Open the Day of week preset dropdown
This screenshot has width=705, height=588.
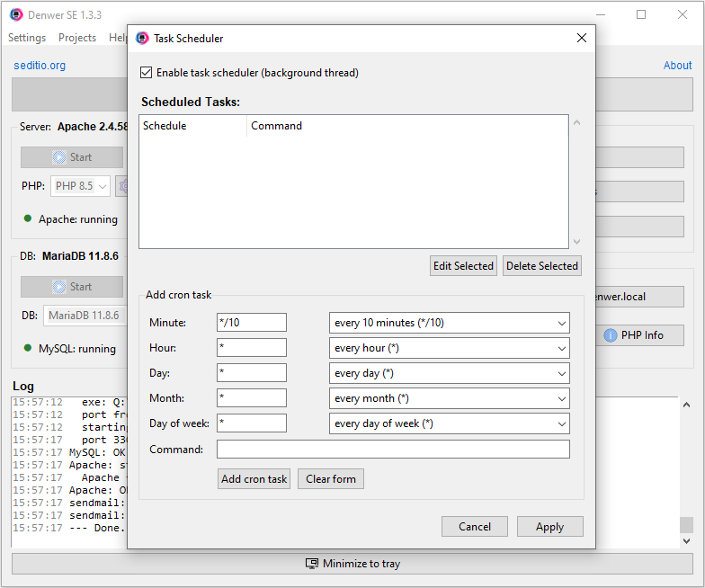[450, 423]
